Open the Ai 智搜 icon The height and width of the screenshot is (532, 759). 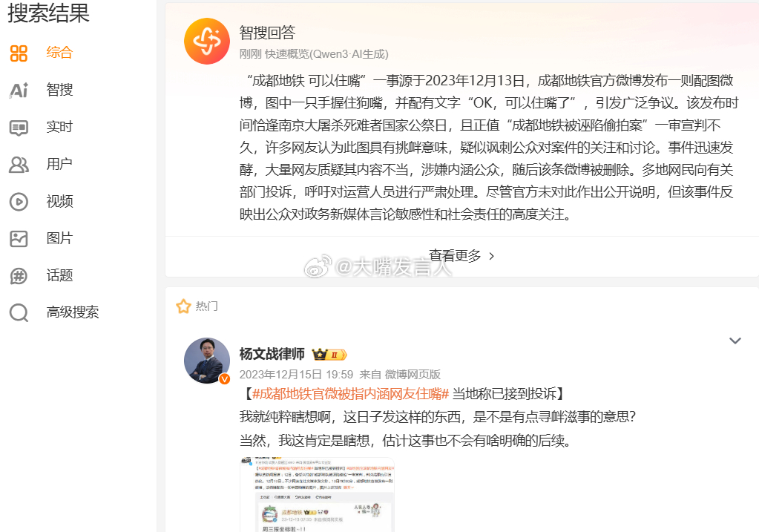coord(19,90)
